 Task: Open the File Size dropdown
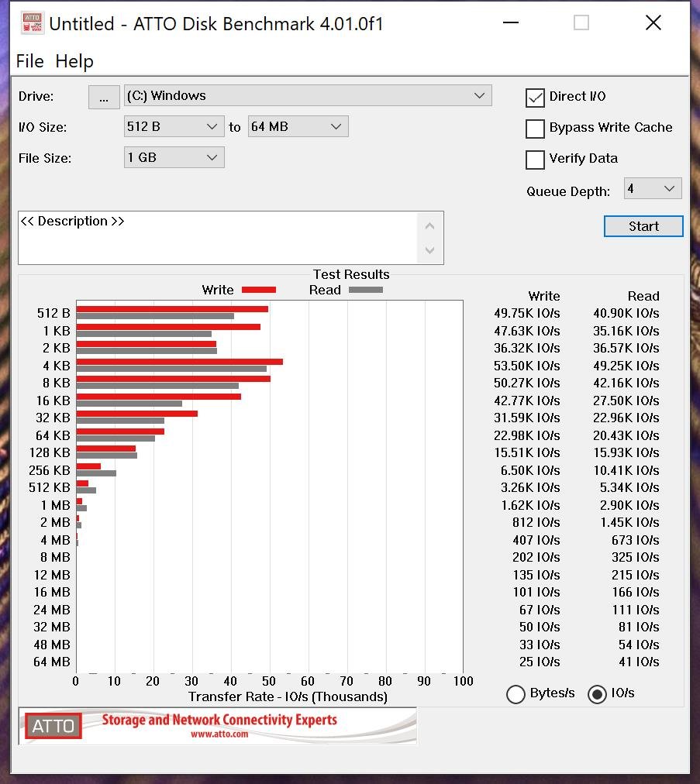[x=174, y=157]
